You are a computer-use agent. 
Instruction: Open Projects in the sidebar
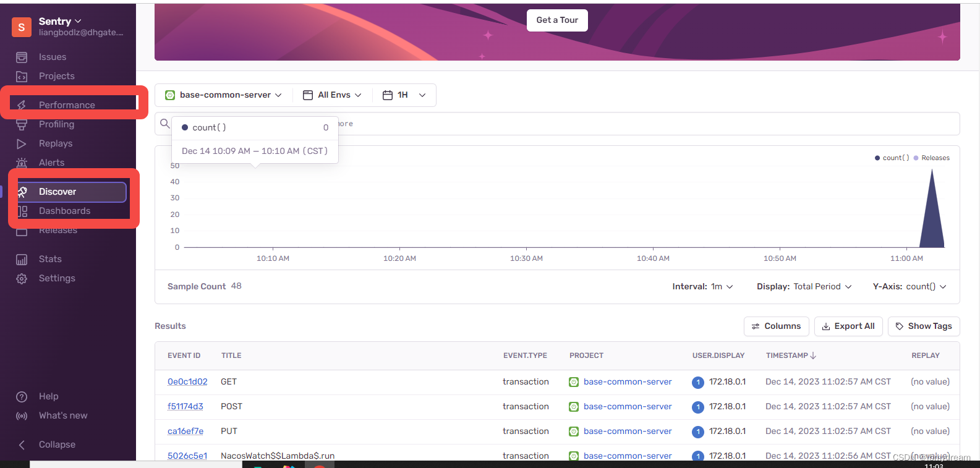coord(57,77)
